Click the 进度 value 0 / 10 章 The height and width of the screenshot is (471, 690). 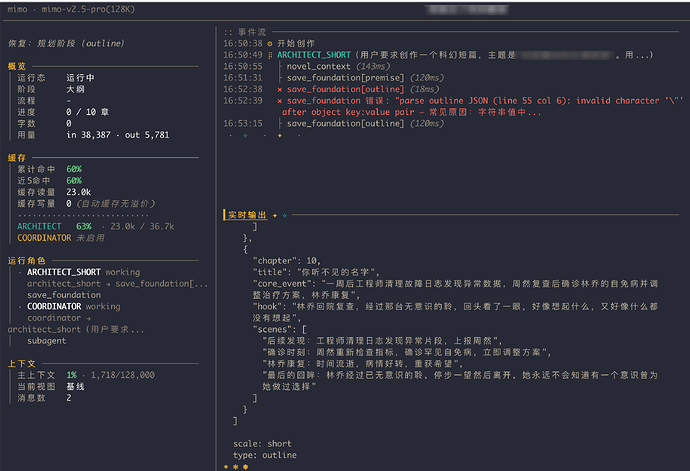coord(88,112)
